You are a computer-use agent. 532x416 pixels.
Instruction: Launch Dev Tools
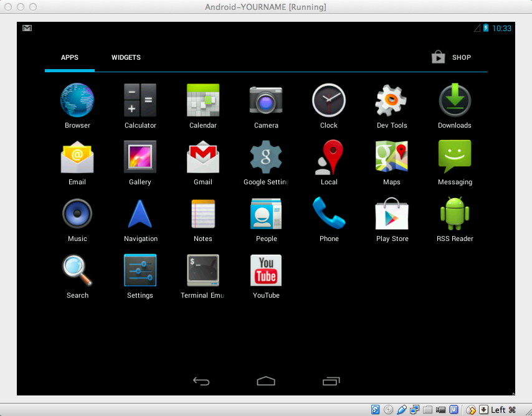coord(392,106)
